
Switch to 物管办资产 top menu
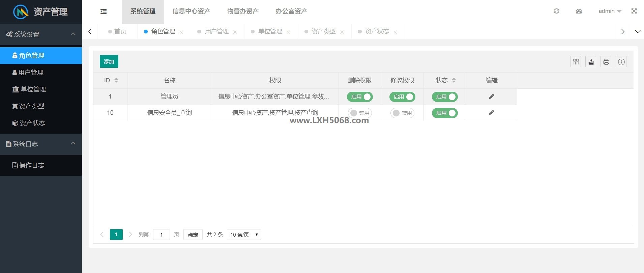tap(243, 11)
